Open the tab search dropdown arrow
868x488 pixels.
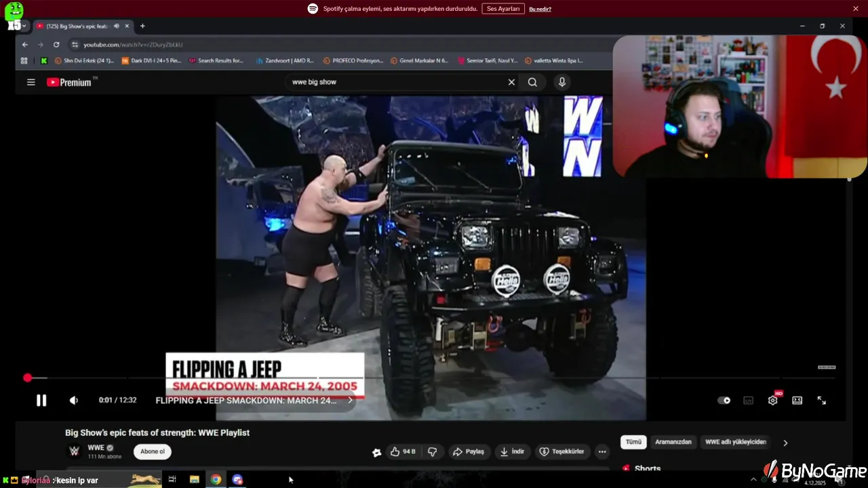(24, 26)
